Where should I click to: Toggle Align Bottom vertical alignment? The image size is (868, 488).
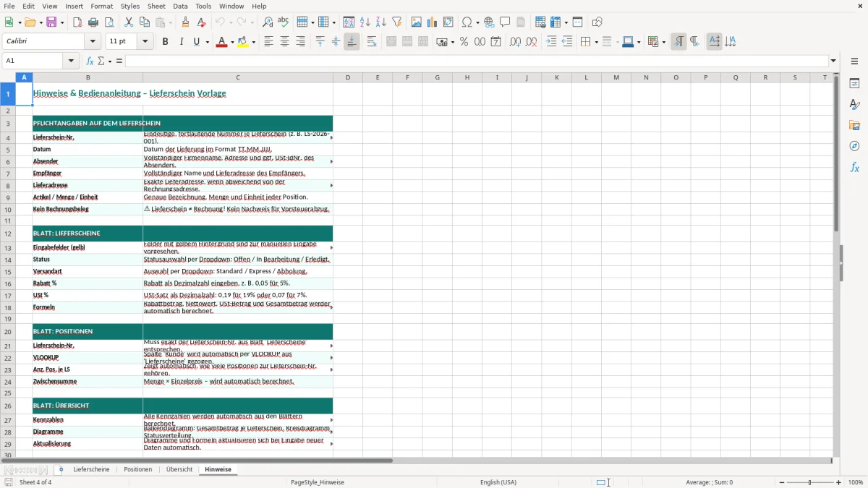pos(352,42)
